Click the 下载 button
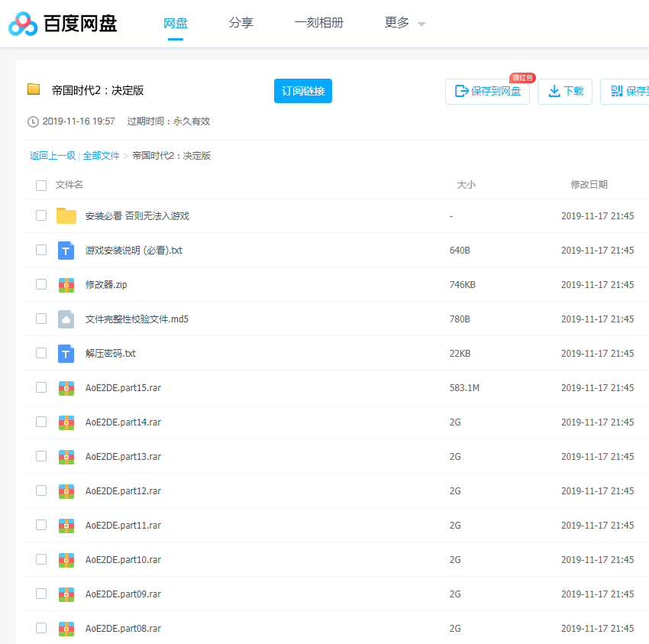Image resolution: width=649 pixels, height=644 pixels. click(565, 91)
